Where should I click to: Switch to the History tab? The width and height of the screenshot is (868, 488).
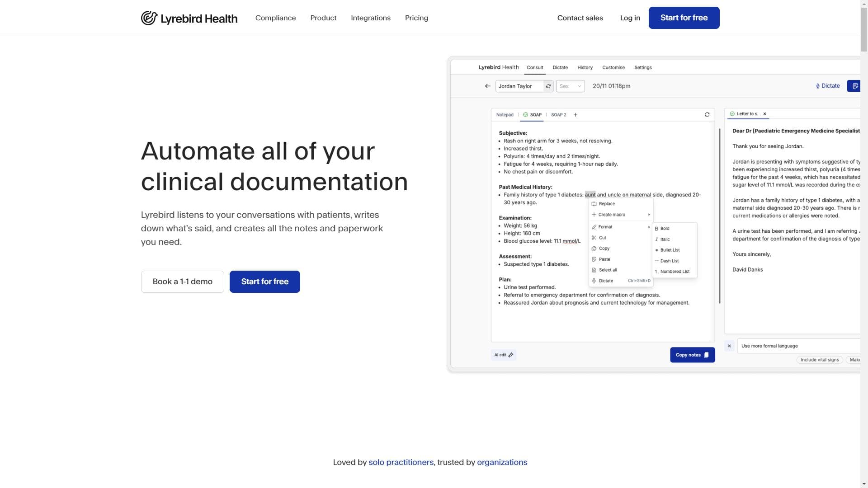click(x=585, y=67)
